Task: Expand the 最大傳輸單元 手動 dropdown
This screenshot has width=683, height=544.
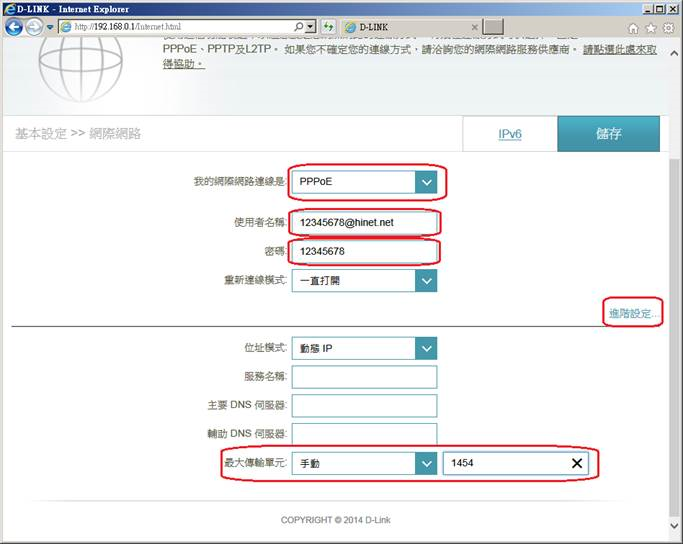Action: click(427, 464)
